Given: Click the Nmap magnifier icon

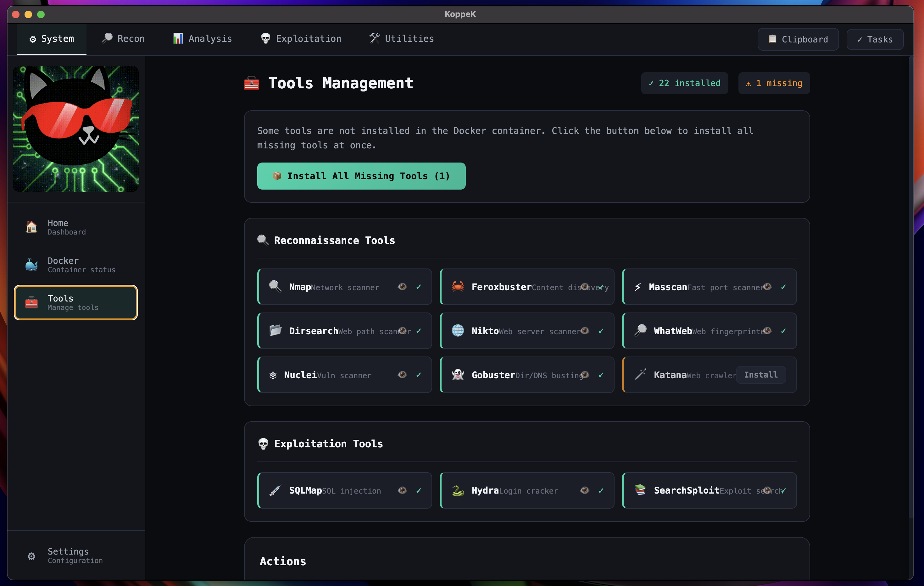Looking at the screenshot, I should tap(275, 286).
